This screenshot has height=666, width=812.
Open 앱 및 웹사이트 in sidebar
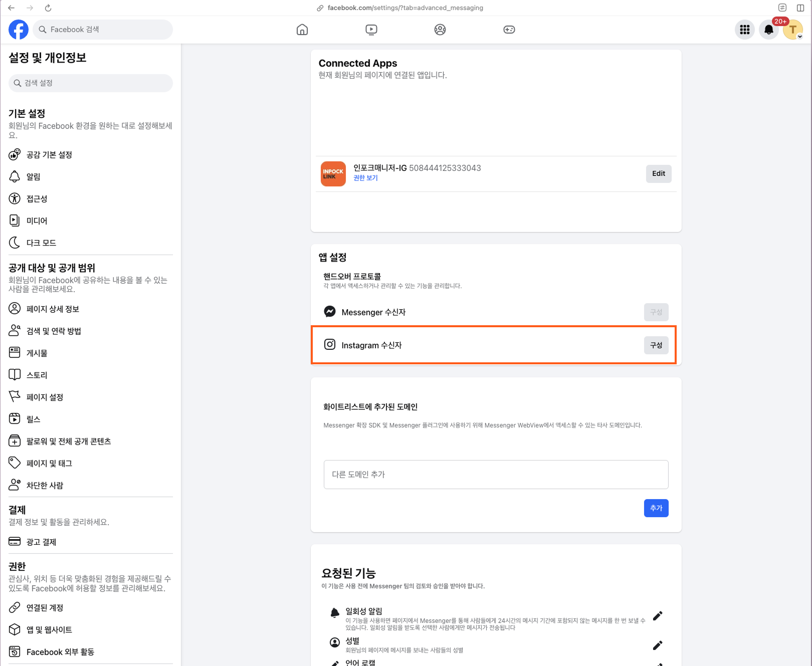pyautogui.click(x=91, y=630)
